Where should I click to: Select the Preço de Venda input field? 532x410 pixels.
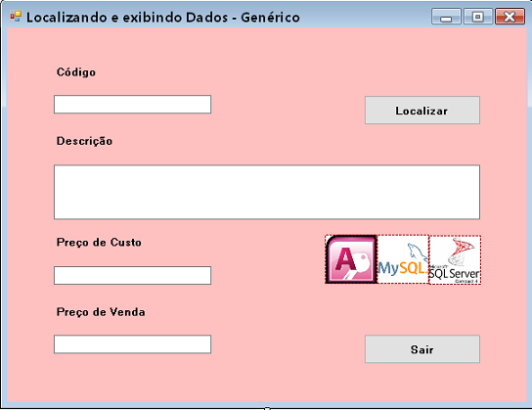pos(132,344)
